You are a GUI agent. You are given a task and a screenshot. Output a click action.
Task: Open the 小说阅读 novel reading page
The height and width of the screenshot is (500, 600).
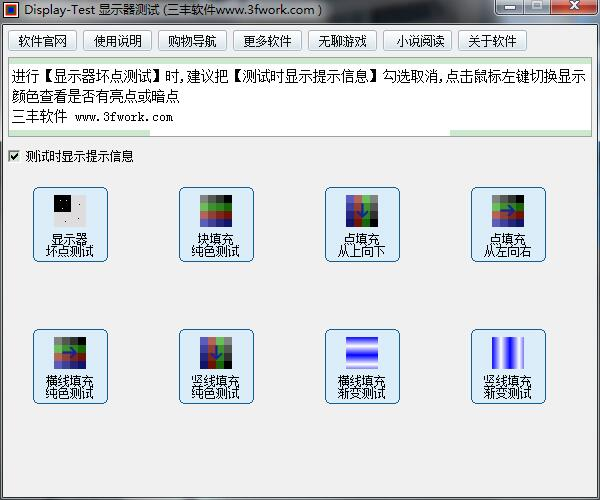(x=418, y=41)
